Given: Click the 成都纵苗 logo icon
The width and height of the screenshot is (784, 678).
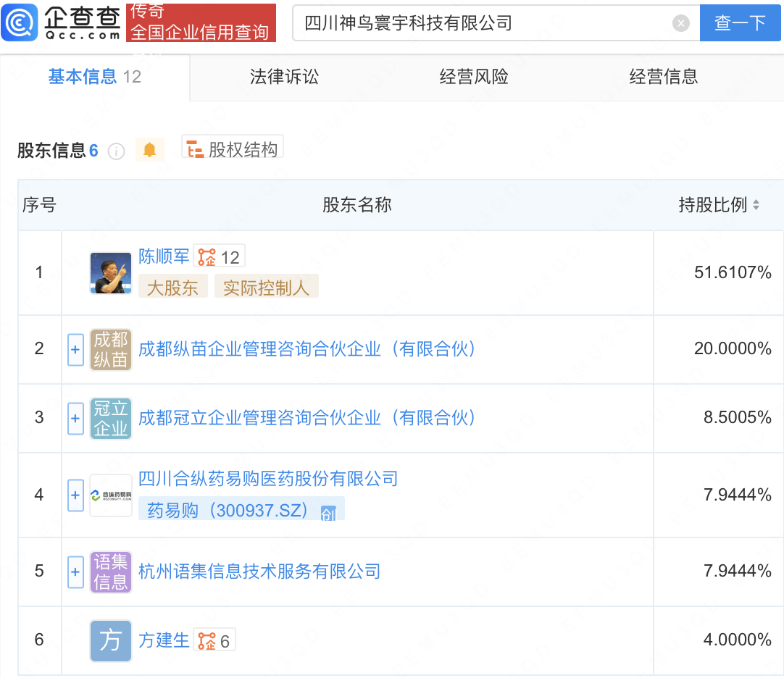Looking at the screenshot, I should click(111, 349).
